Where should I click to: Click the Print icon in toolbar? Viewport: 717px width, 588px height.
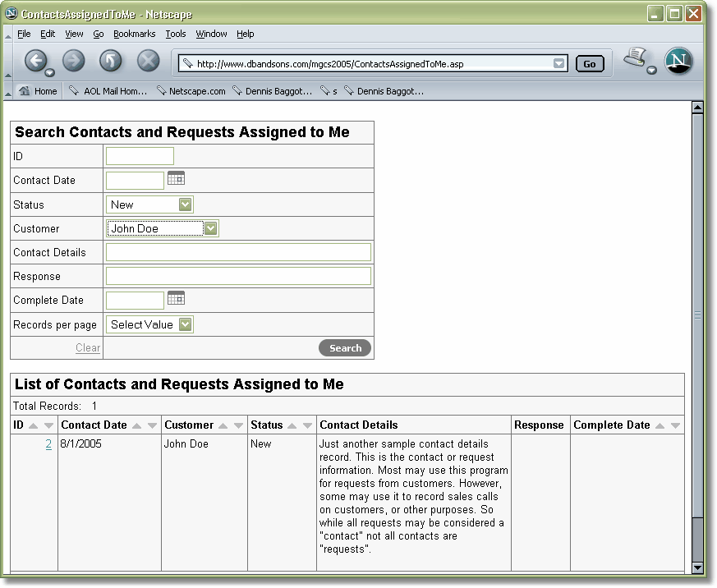point(636,57)
